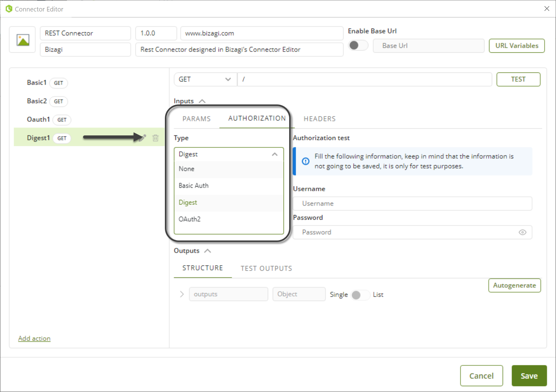Open the TEST OUTPUTS tab
556x392 pixels.
(x=267, y=268)
